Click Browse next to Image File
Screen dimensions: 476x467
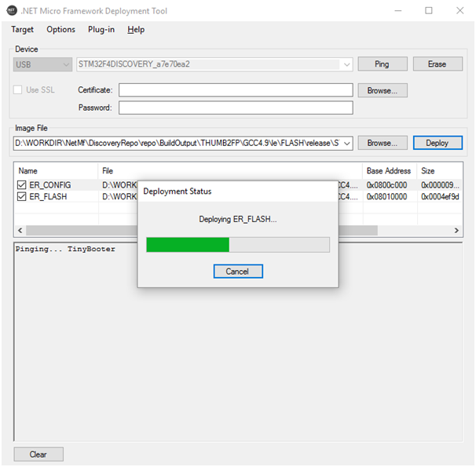coord(383,143)
